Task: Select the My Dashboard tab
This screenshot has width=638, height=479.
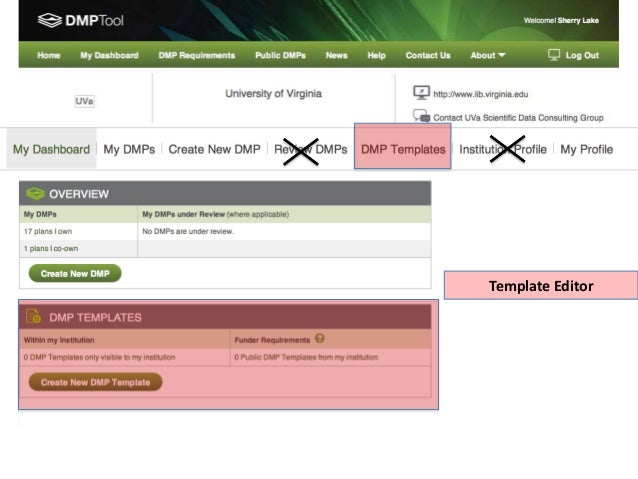Action: 51,149
